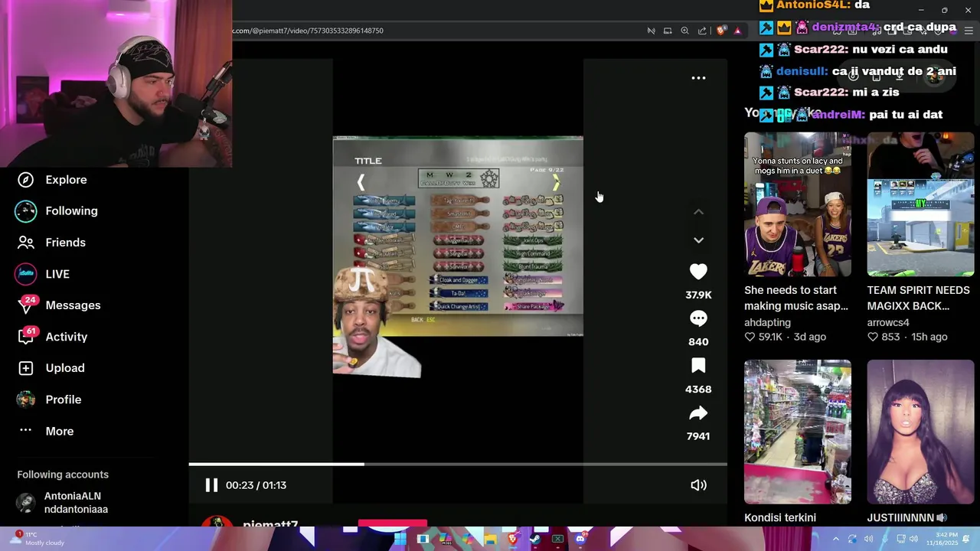Open the Upload page
The image size is (980, 551).
[x=50, y=368]
